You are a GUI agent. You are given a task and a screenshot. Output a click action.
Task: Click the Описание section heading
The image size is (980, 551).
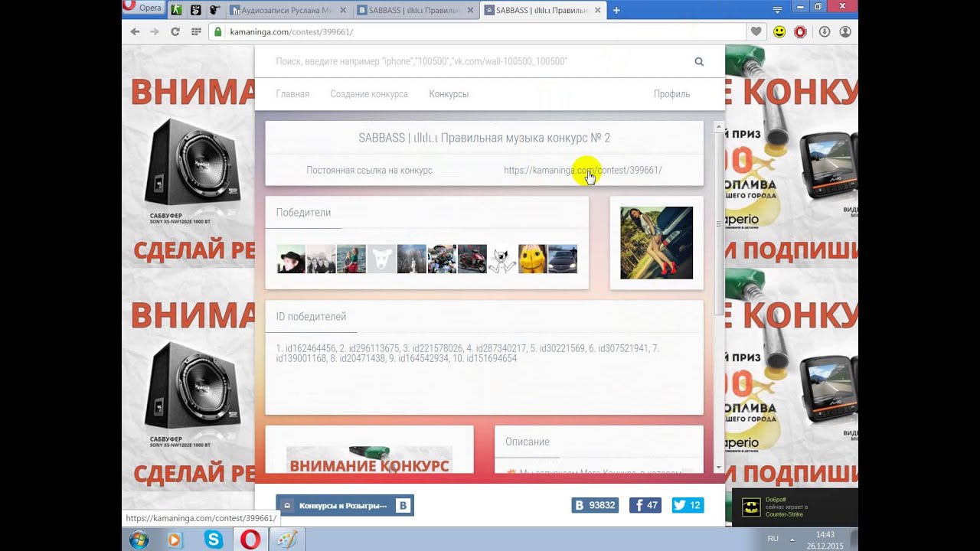click(x=528, y=442)
